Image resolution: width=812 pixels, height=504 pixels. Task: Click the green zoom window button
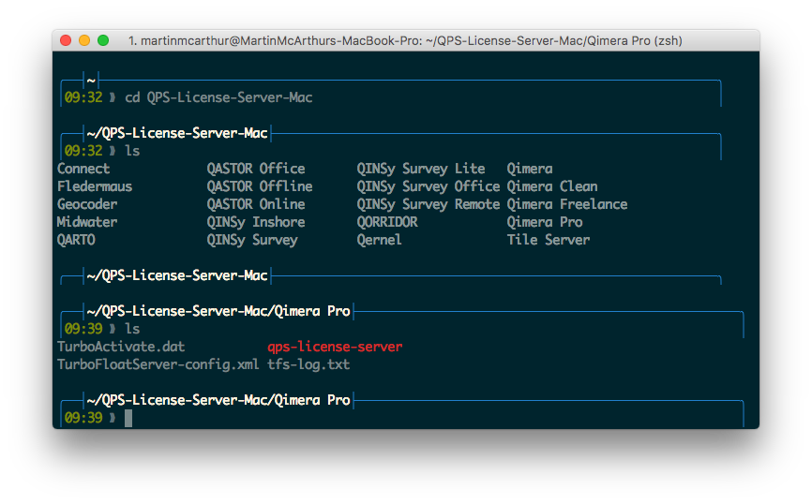(103, 41)
